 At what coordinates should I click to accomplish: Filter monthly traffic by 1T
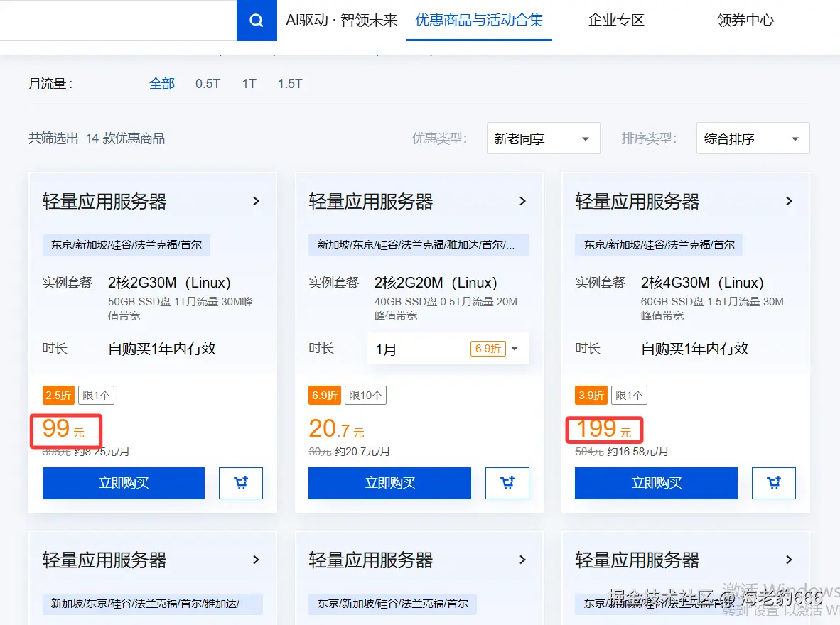point(249,84)
